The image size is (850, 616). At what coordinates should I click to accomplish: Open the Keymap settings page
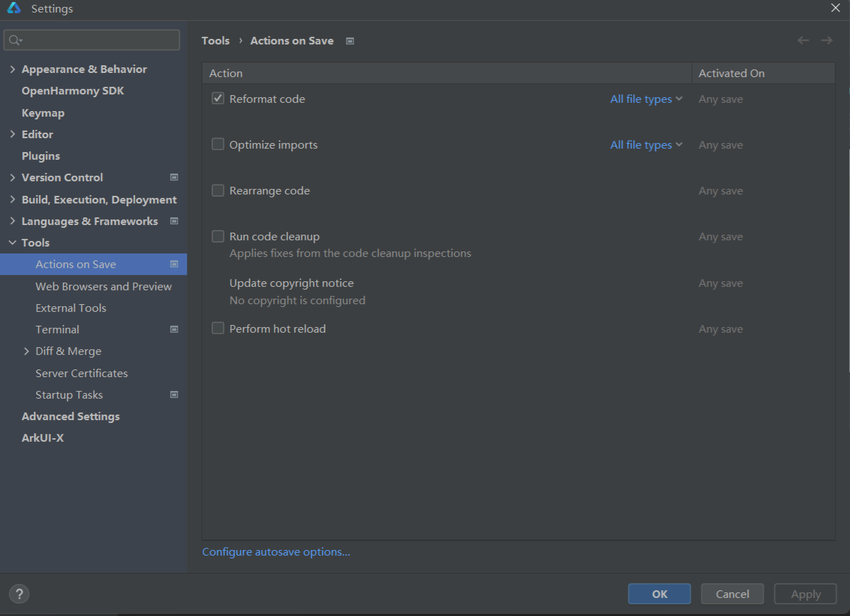(x=43, y=113)
